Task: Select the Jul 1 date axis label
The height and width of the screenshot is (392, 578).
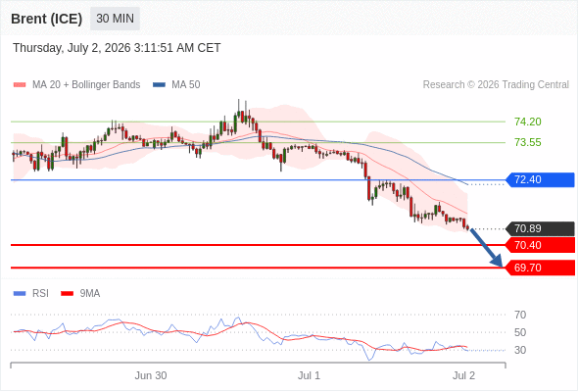Action: pyautogui.click(x=309, y=375)
